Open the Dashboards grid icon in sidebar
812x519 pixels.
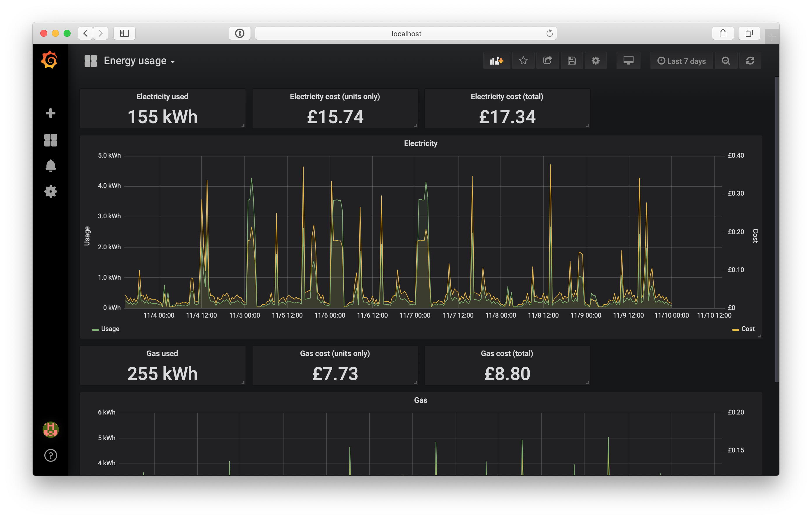(50, 140)
